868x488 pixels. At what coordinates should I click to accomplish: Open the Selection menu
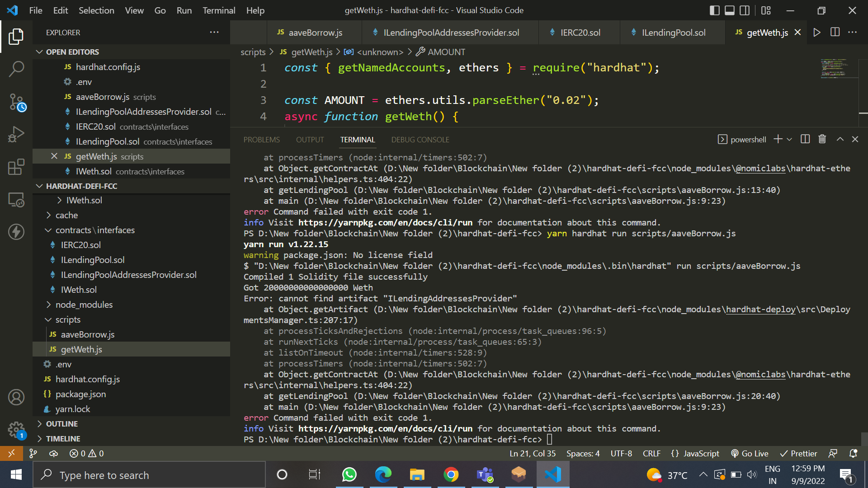click(x=96, y=10)
